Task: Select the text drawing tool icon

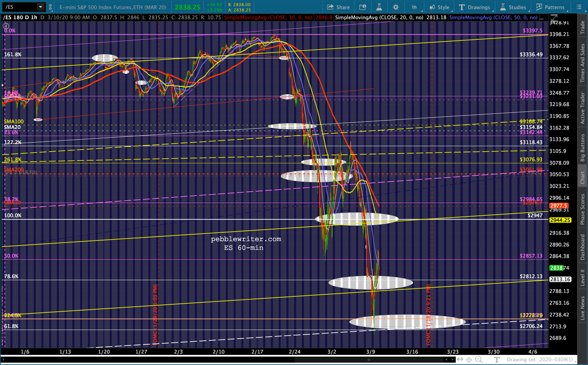Action: pos(497,360)
